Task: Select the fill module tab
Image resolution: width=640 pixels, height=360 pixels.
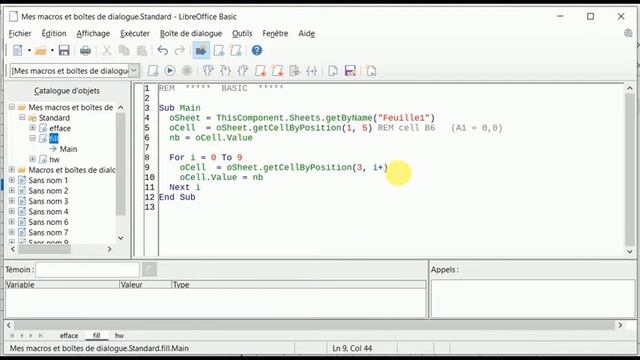Action: (x=96, y=336)
